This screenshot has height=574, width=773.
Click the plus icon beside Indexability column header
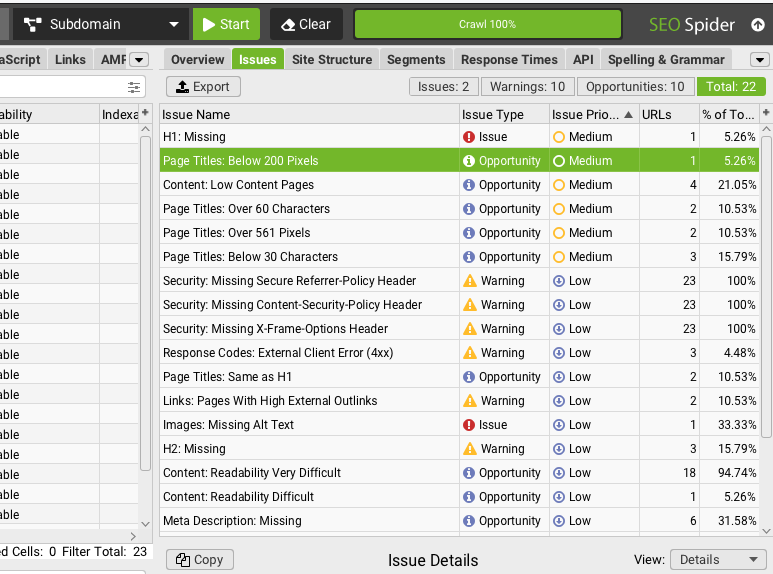click(145, 114)
